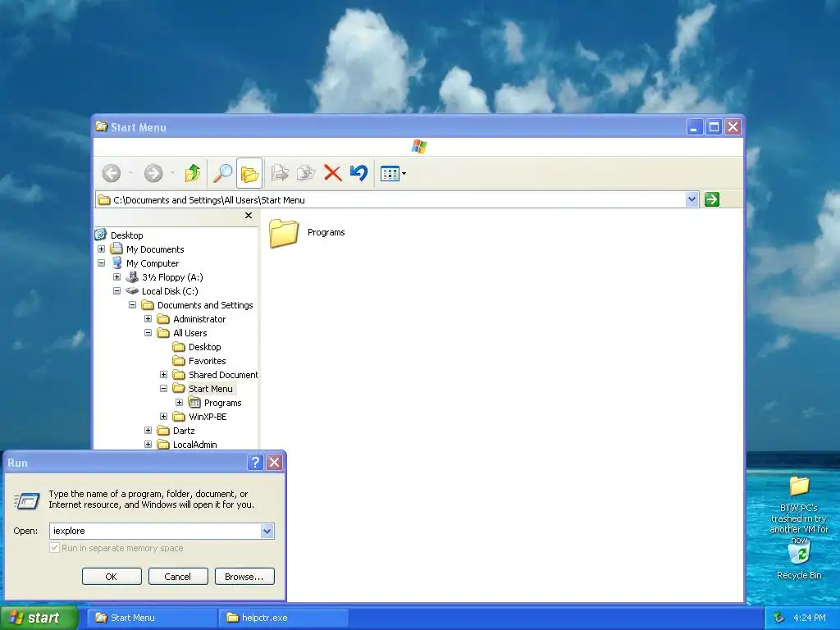Open the Search magnifier tool
This screenshot has height=630, width=840.
tap(222, 173)
